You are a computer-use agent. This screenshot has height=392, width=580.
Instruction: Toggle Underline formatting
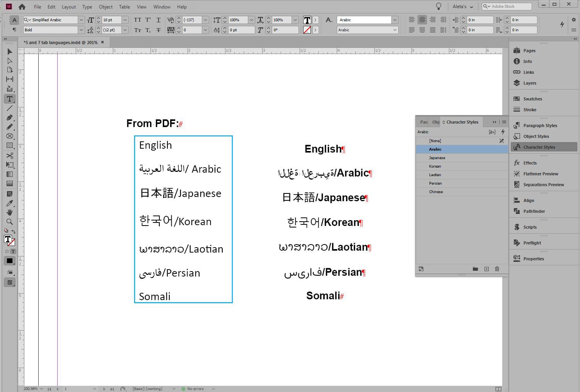(x=159, y=20)
